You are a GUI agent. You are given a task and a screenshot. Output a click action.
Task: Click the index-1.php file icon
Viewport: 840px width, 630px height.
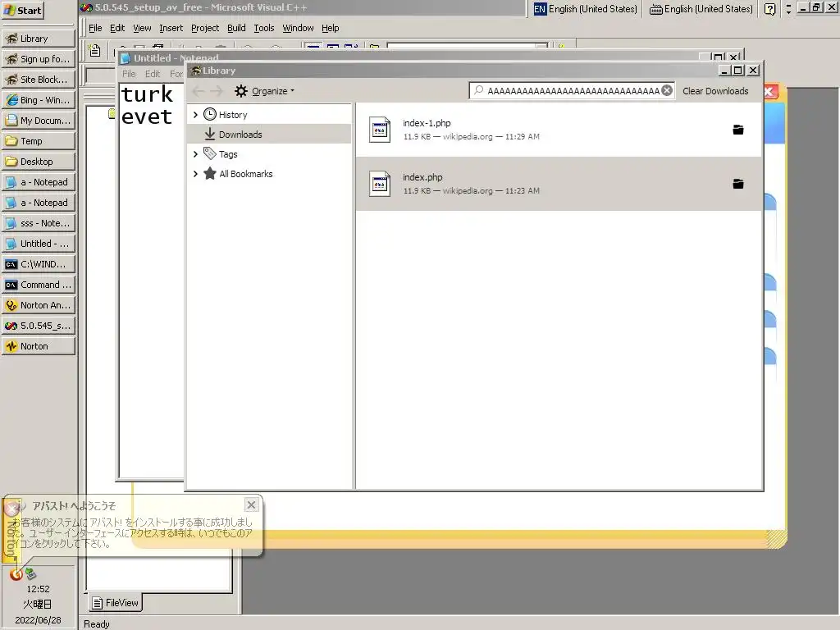click(x=380, y=130)
